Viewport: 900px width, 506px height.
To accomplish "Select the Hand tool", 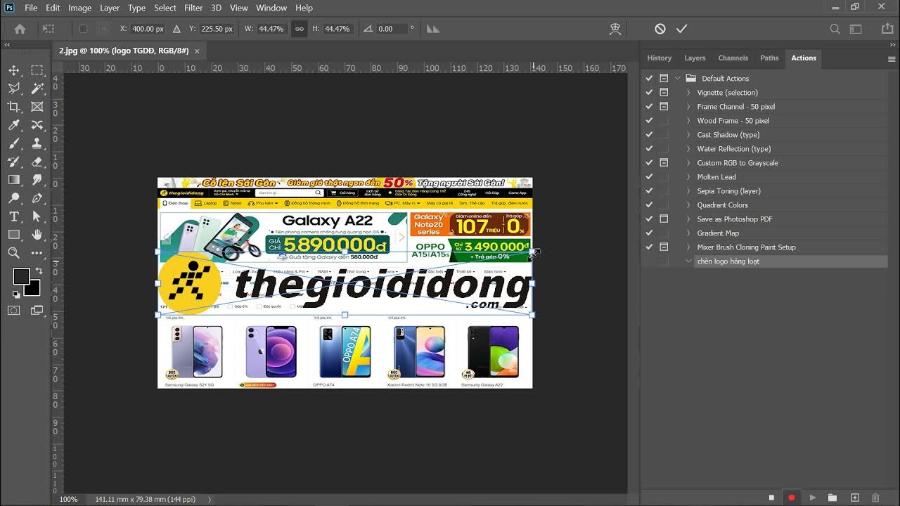I will (37, 234).
